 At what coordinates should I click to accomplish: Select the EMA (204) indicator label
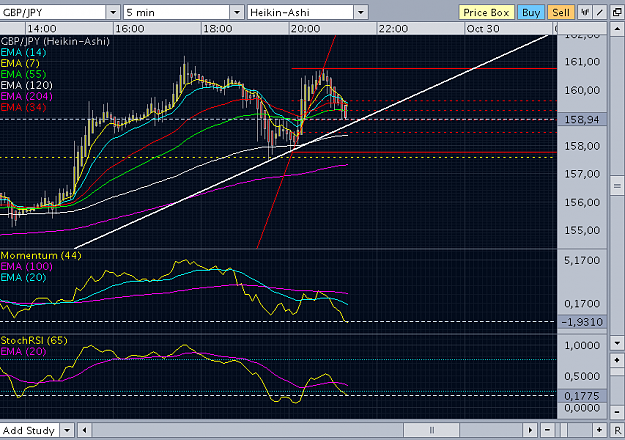pos(26,96)
